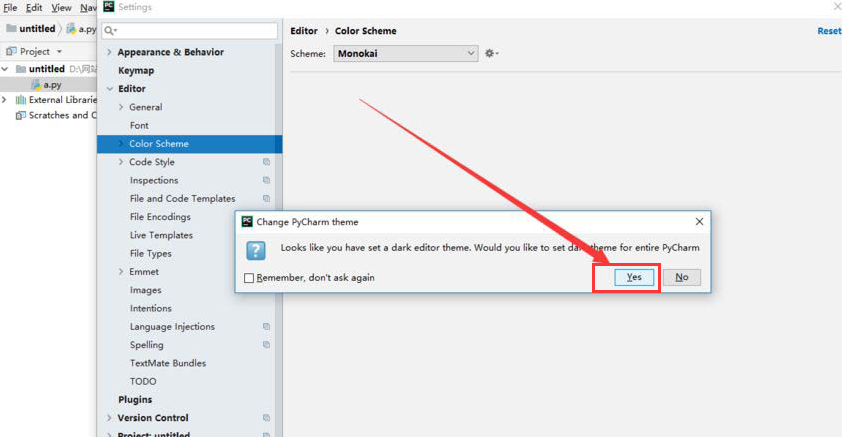This screenshot has width=842, height=437.
Task: Select File Types settings
Action: (150, 253)
